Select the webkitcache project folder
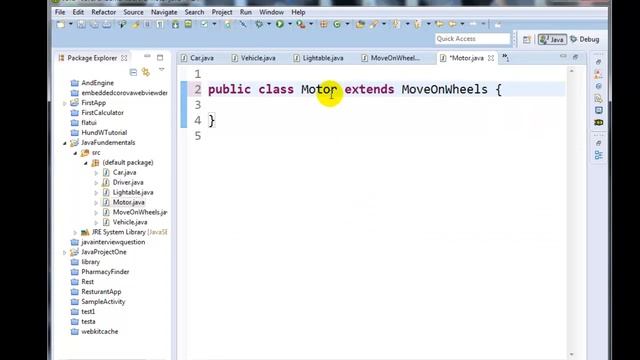 click(100, 331)
